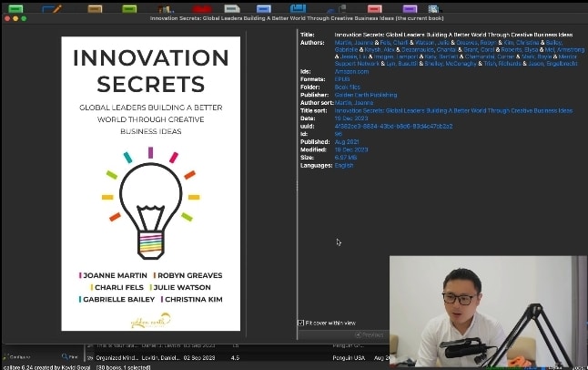Click the Find magnifier icon at bottom

(70, 357)
